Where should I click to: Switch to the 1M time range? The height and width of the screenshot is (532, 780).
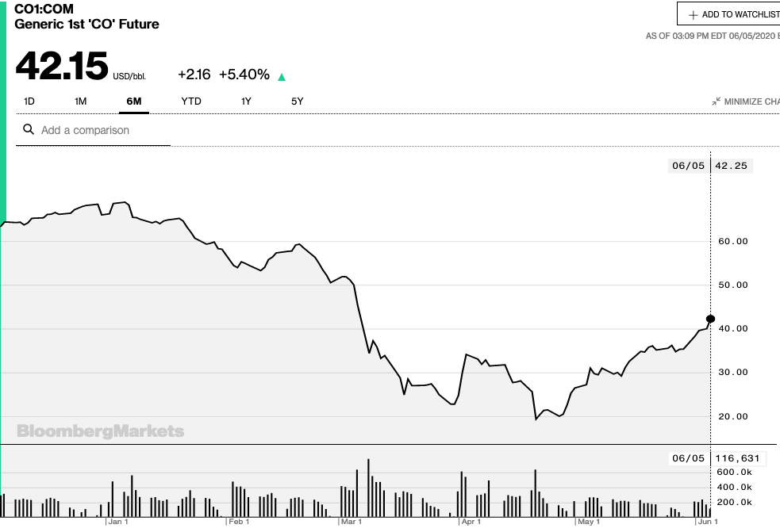tap(80, 101)
